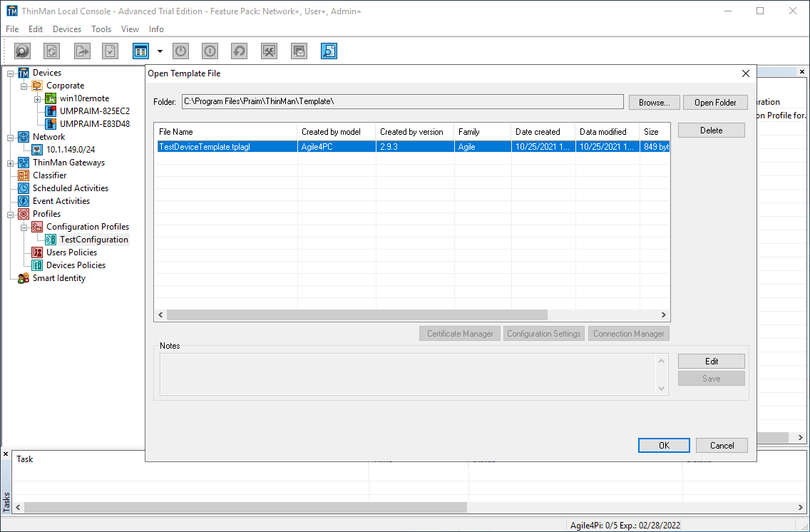The width and height of the screenshot is (810, 532).
Task: Select the Network globe icon
Action: pyautogui.click(x=24, y=137)
